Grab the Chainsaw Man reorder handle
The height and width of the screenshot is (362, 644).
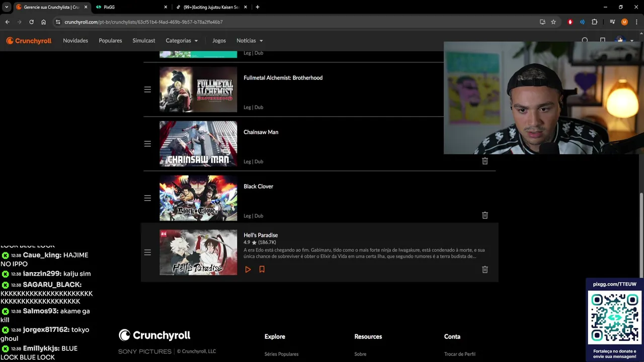147,144
